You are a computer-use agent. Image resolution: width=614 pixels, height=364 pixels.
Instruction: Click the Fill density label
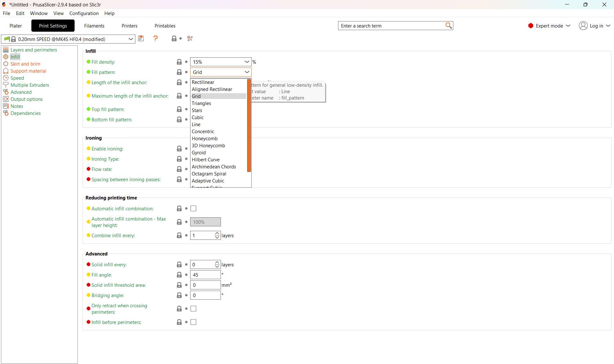[103, 62]
